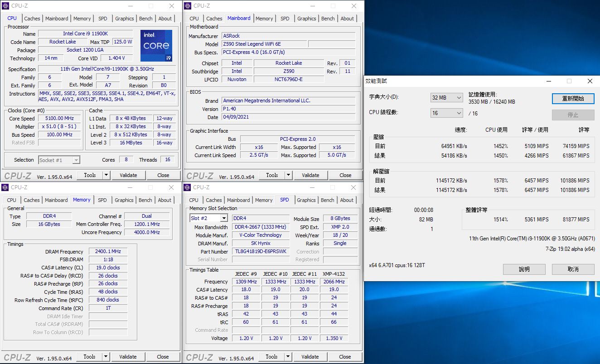
Task: Switch to the CPU tab in the Mainboard window
Action: tap(194, 19)
